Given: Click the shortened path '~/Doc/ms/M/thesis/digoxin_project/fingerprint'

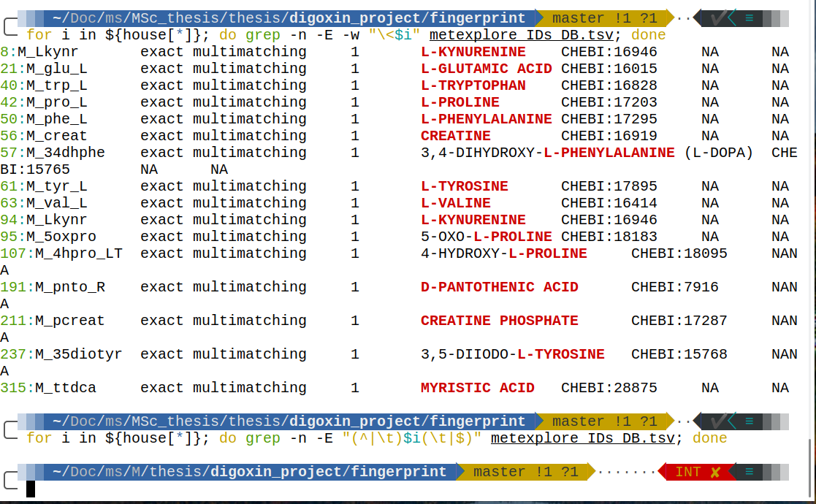Looking at the screenshot, I should [250, 472].
